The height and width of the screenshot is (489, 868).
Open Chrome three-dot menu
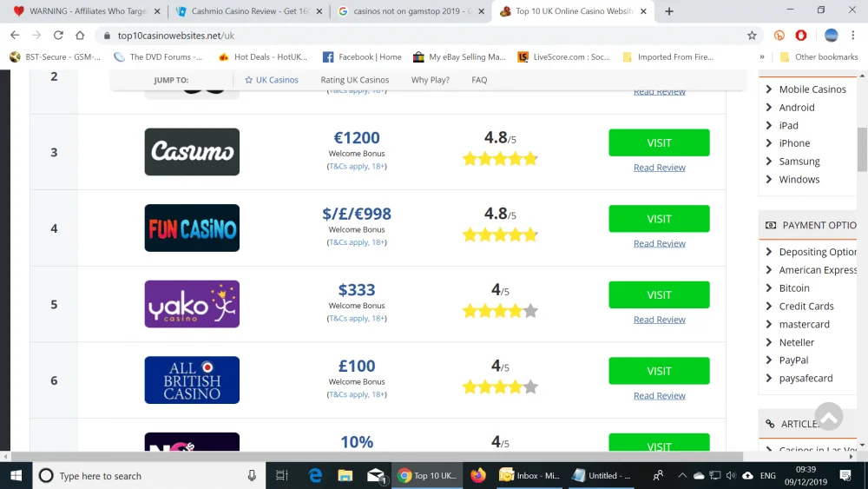(853, 36)
